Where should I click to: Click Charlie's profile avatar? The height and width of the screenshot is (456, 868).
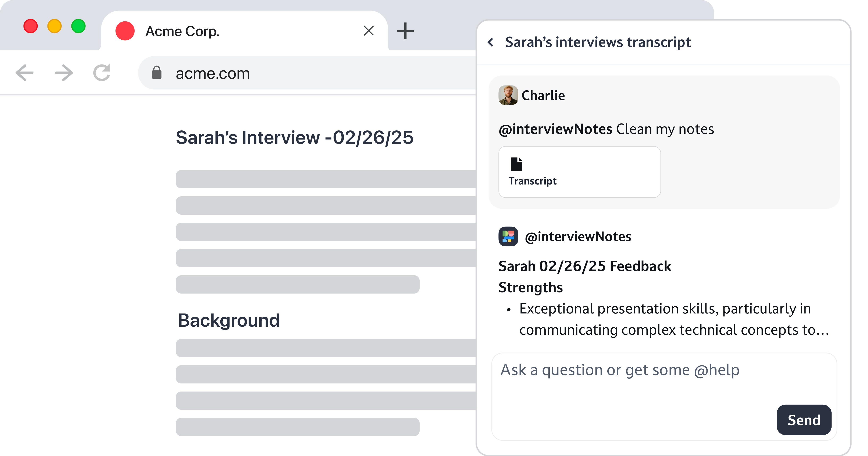coord(508,95)
